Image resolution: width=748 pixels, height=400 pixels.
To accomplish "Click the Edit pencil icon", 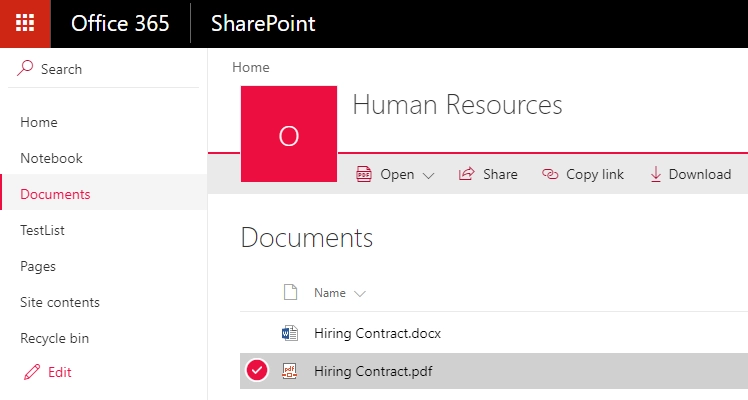I will (x=32, y=372).
